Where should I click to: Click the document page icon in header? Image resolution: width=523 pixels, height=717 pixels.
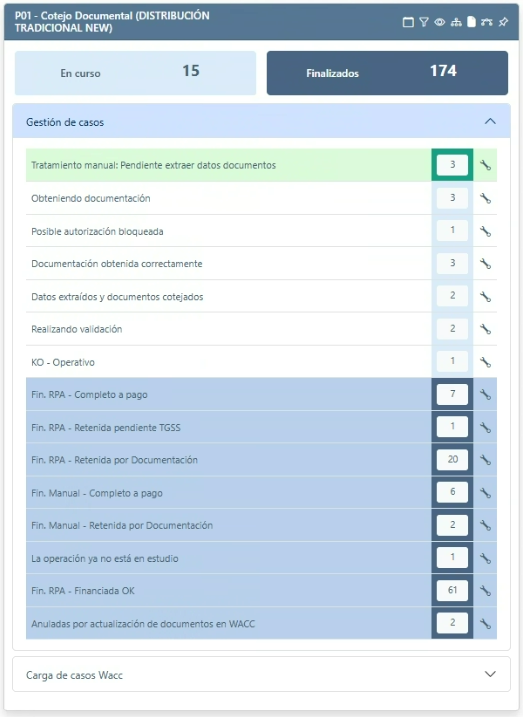point(471,22)
